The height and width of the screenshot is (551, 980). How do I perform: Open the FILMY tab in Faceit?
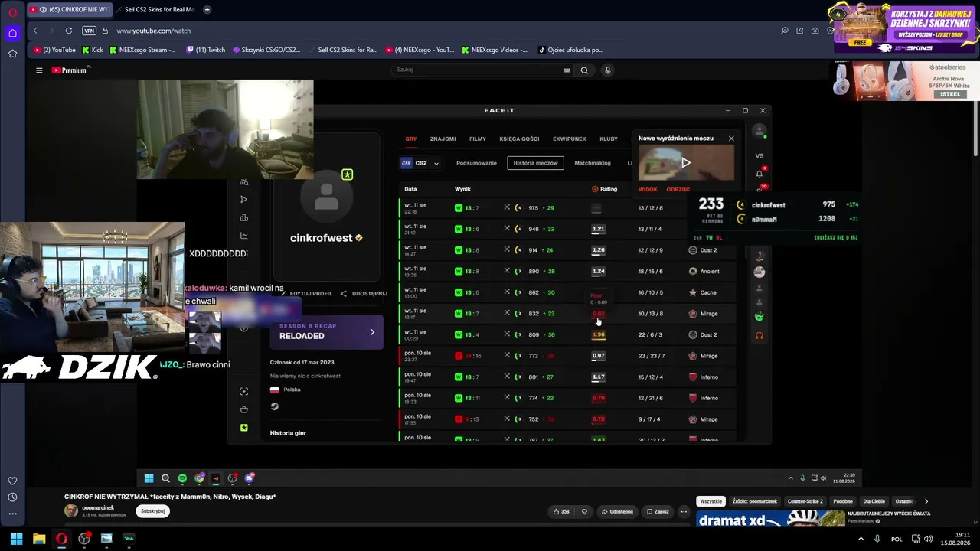click(x=478, y=139)
